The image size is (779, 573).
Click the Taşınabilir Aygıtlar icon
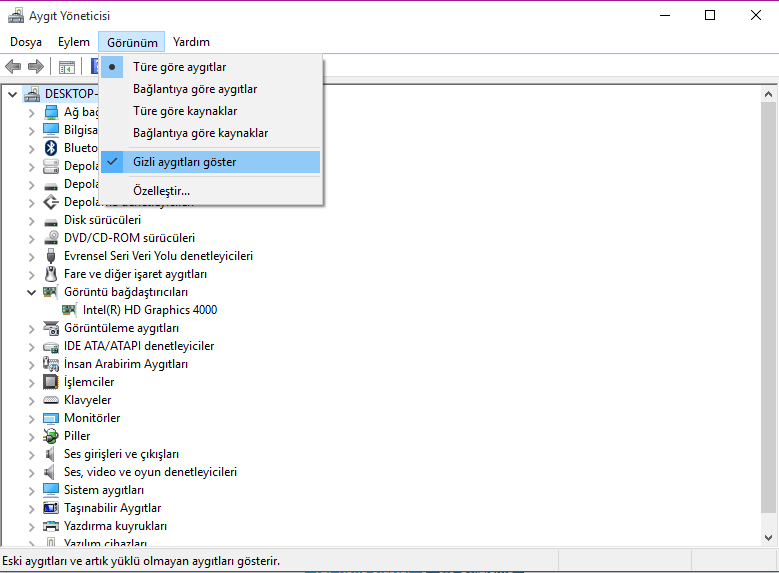pyautogui.click(x=51, y=508)
